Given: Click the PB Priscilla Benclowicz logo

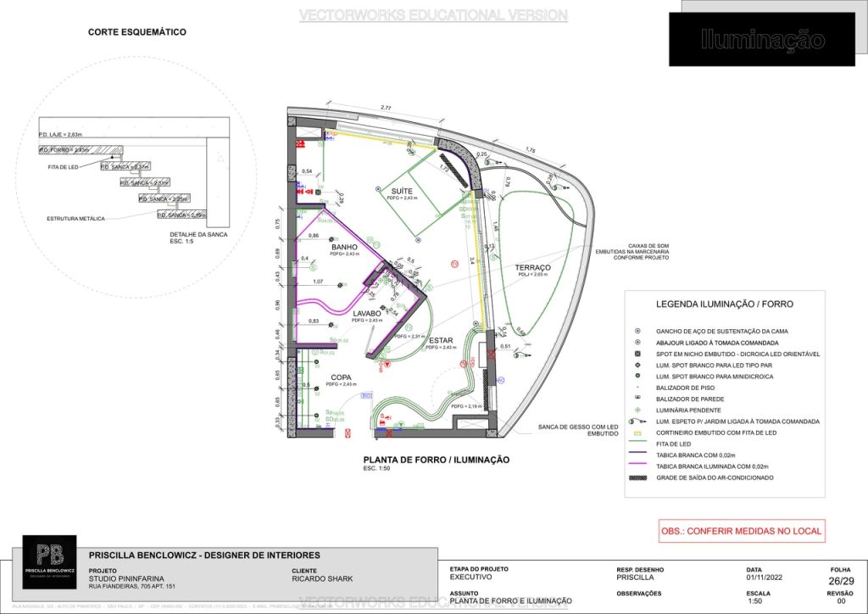Looking at the screenshot, I should coord(49,562).
